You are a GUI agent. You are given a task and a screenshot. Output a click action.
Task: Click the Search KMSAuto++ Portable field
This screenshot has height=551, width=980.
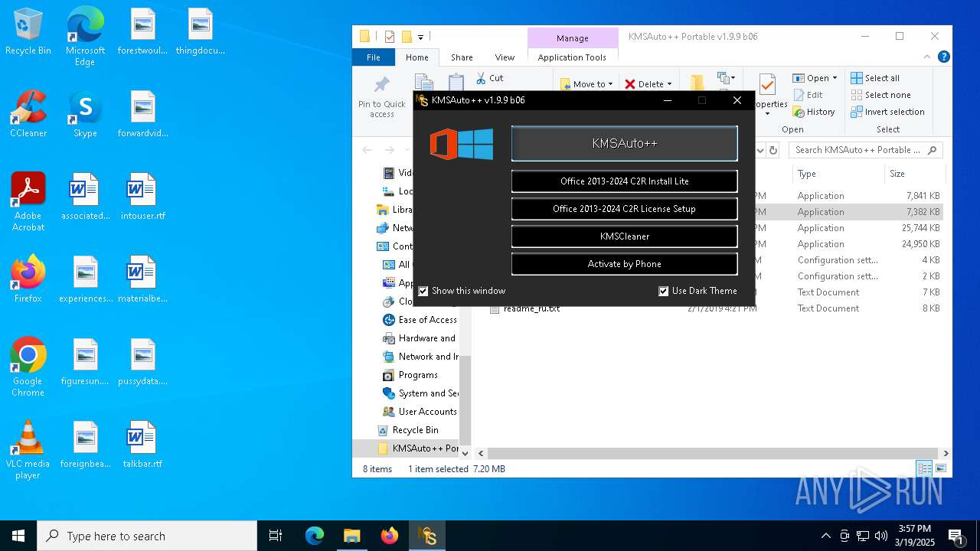tap(866, 150)
